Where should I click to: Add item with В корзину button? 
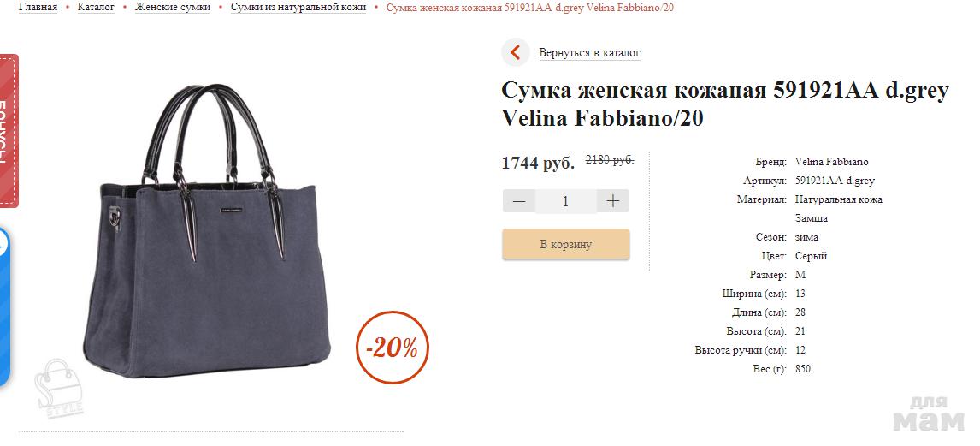tap(565, 244)
